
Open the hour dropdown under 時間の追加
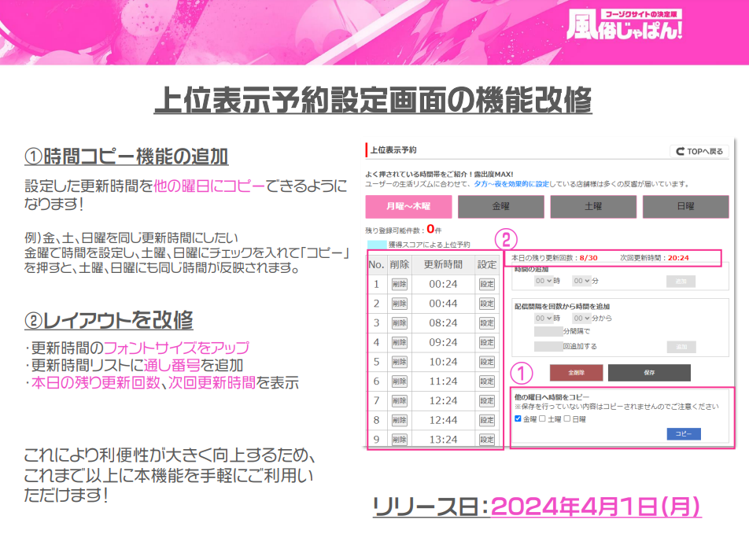[542, 280]
